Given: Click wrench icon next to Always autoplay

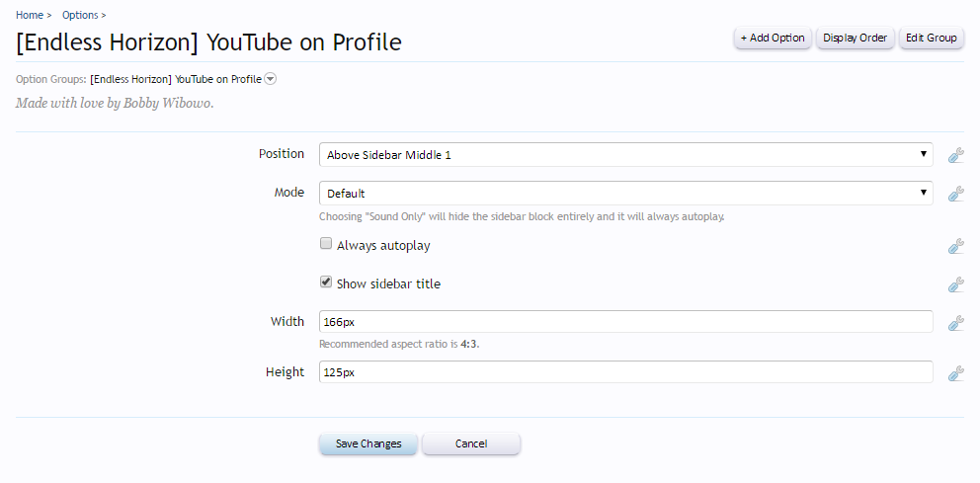Looking at the screenshot, I should click(955, 246).
